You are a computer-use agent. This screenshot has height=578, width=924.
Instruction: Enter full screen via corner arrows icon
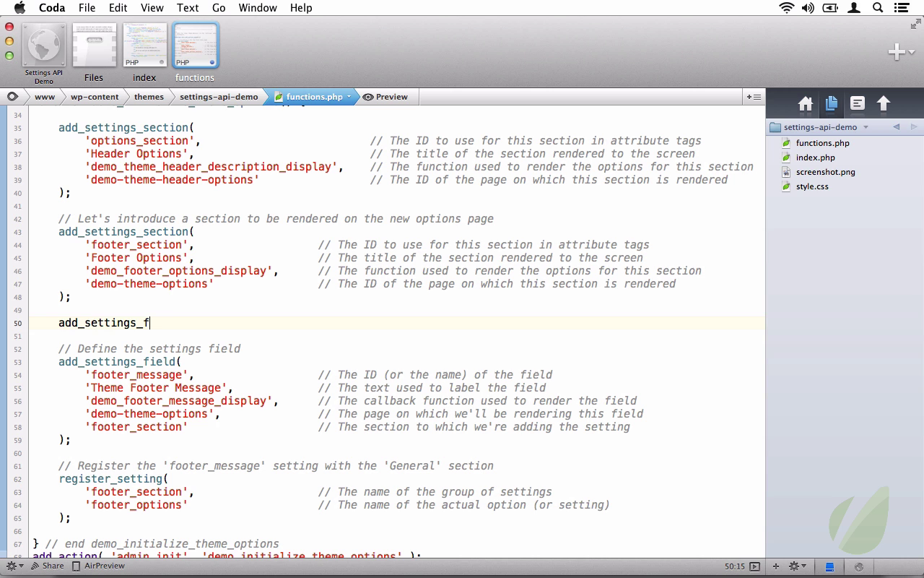[x=916, y=25]
